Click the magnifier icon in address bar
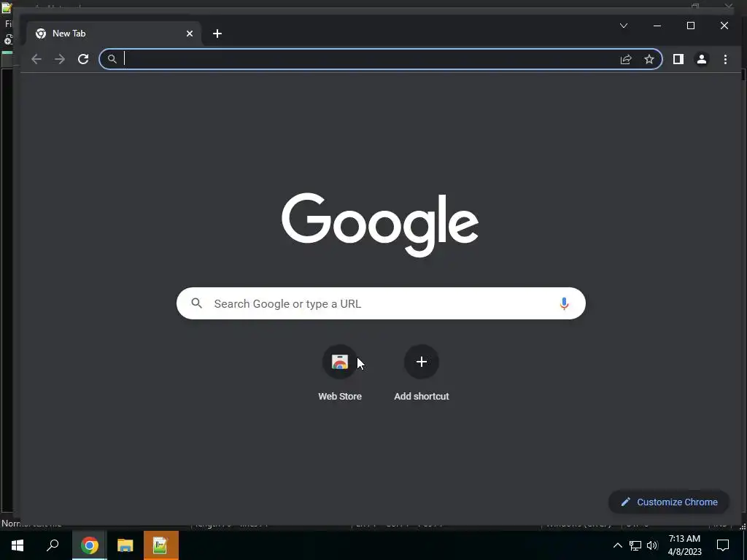 point(112,59)
